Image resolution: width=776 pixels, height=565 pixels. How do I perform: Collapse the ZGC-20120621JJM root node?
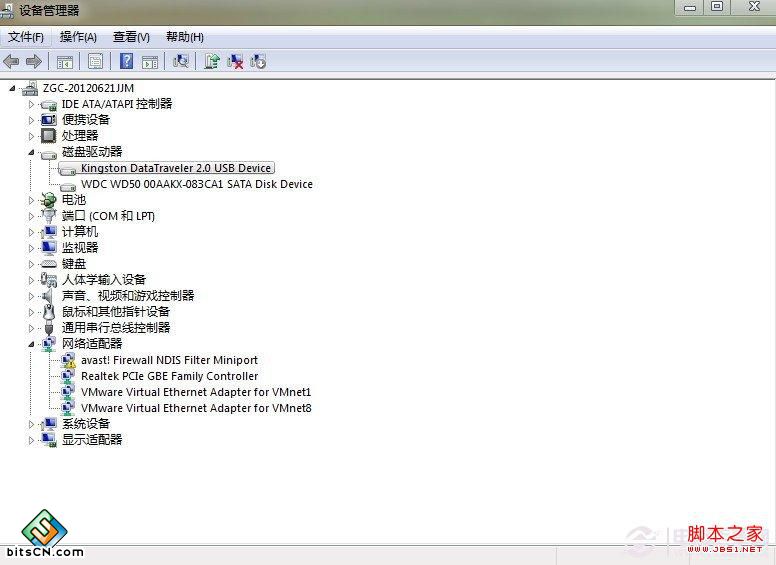[x=12, y=88]
